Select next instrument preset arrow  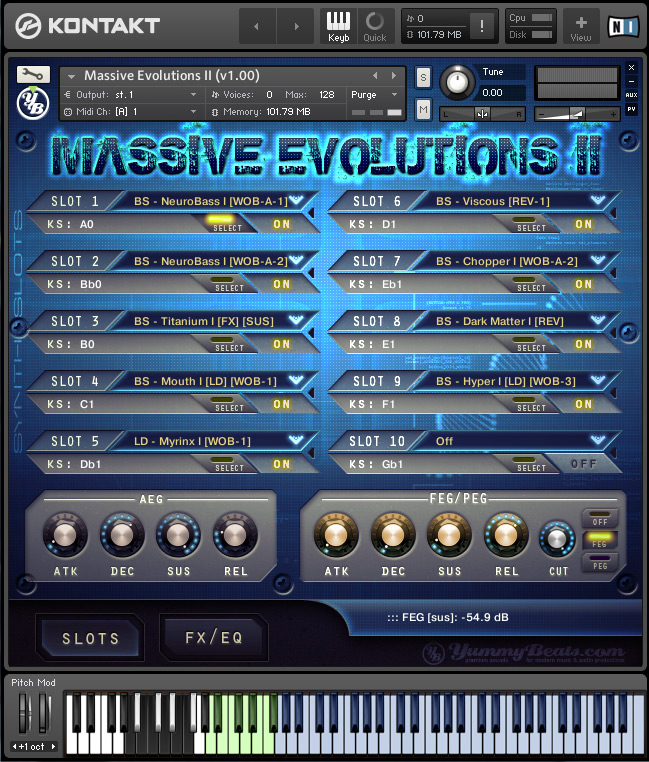pos(394,76)
